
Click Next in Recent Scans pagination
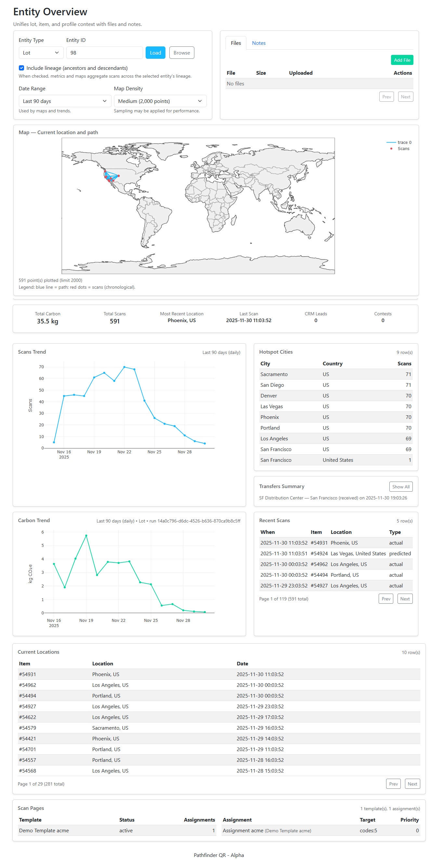[405, 599]
